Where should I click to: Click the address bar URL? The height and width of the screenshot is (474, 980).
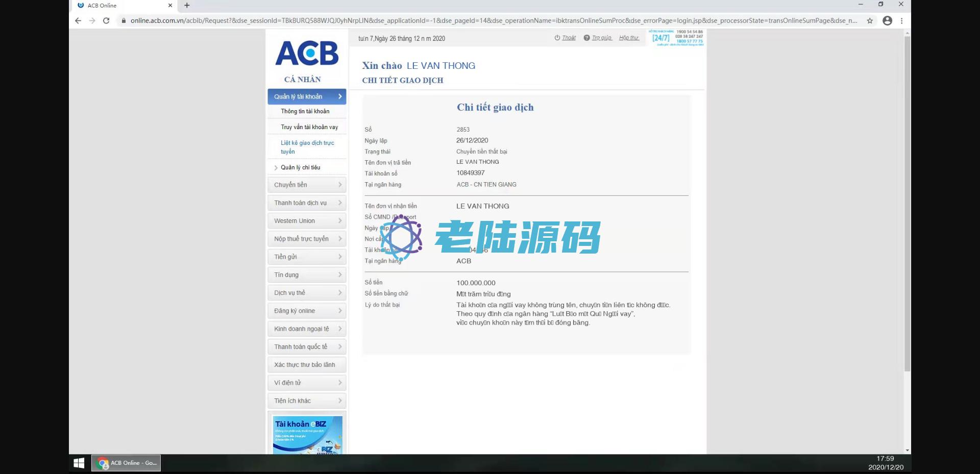[494, 21]
